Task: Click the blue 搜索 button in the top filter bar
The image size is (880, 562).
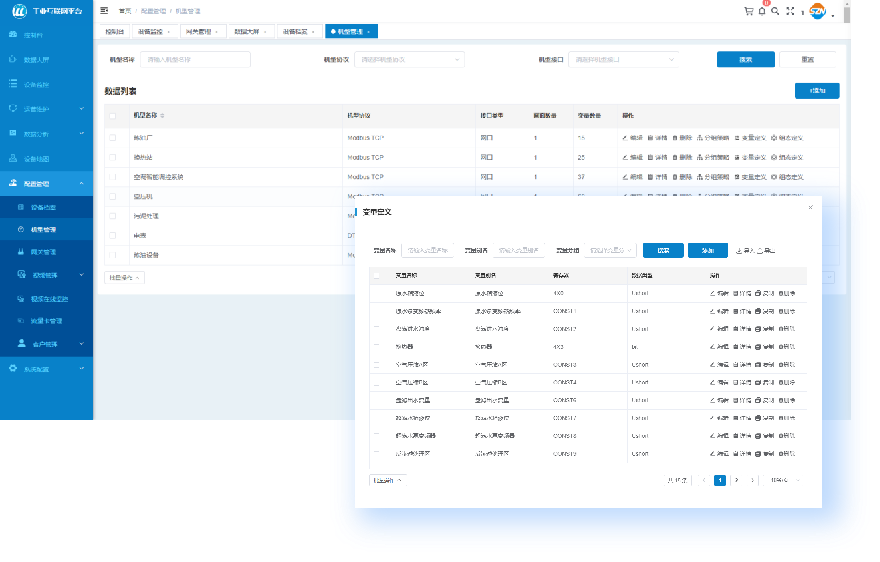Action: (745, 60)
